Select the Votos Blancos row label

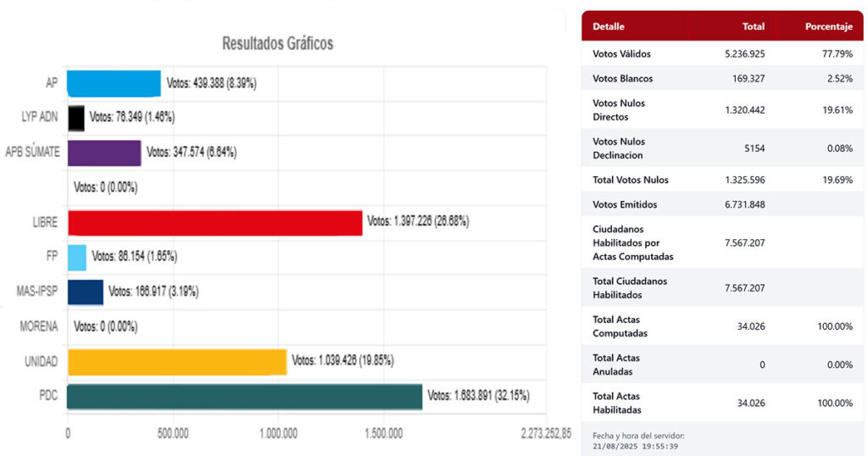622,79
